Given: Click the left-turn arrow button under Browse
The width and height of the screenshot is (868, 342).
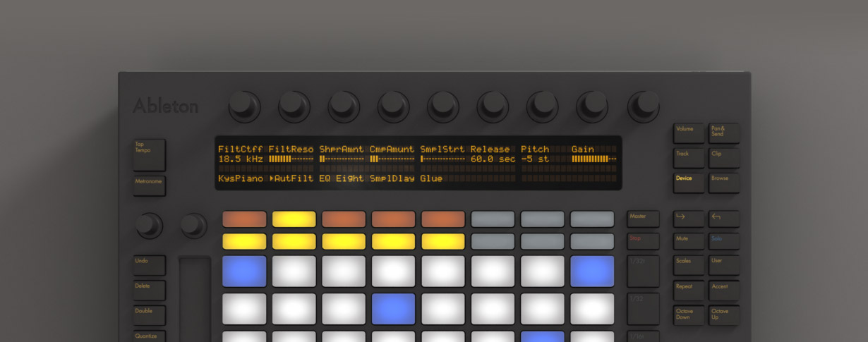Looking at the screenshot, I should click(x=724, y=219).
